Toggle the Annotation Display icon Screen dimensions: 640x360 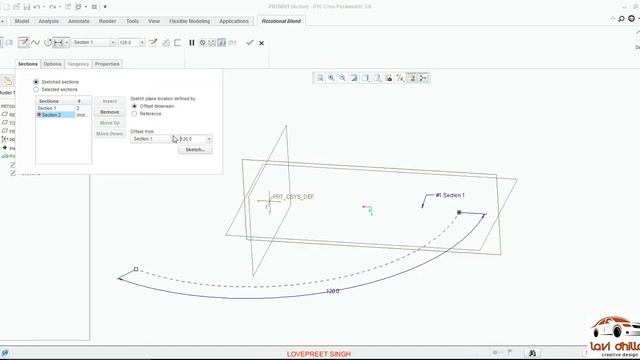pos(412,78)
